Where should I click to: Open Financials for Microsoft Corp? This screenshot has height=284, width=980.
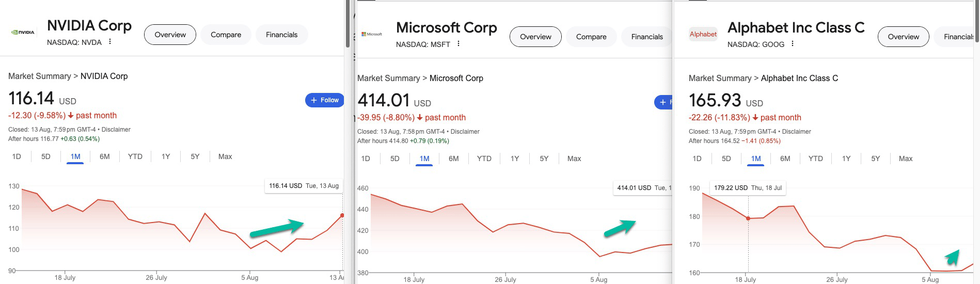[647, 37]
